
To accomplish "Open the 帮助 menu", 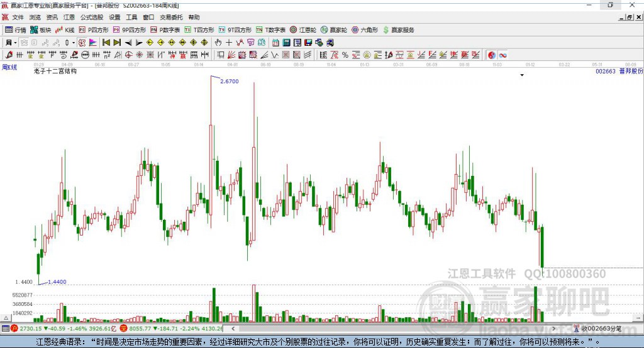I will point(194,17).
